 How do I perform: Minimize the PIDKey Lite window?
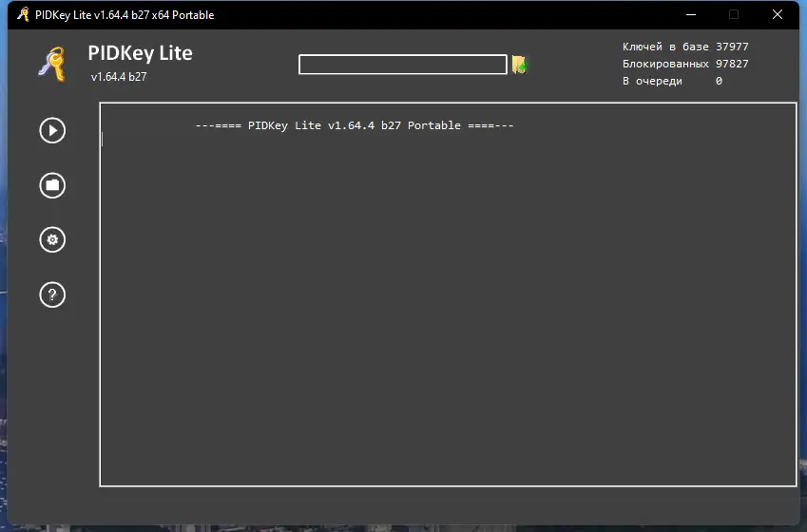(691, 14)
